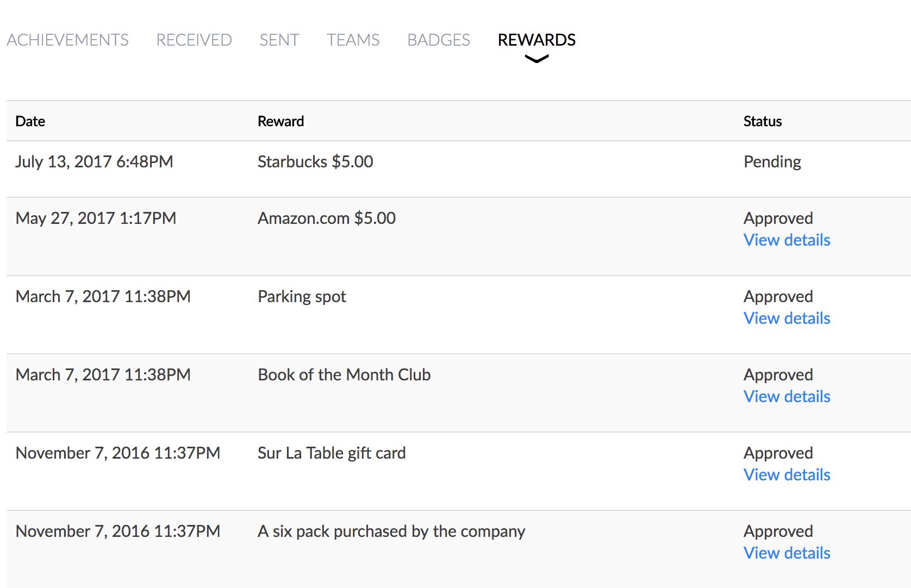Select the Parking spot reward name
The width and height of the screenshot is (911, 588).
click(302, 296)
